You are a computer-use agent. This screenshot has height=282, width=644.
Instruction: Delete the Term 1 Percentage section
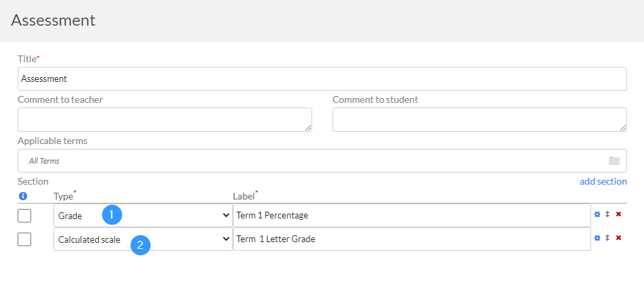618,214
